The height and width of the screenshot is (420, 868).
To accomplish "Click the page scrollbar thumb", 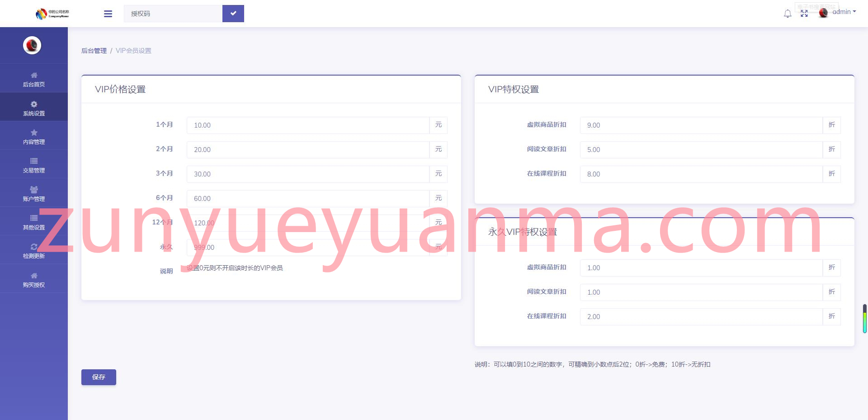I will tap(865, 319).
